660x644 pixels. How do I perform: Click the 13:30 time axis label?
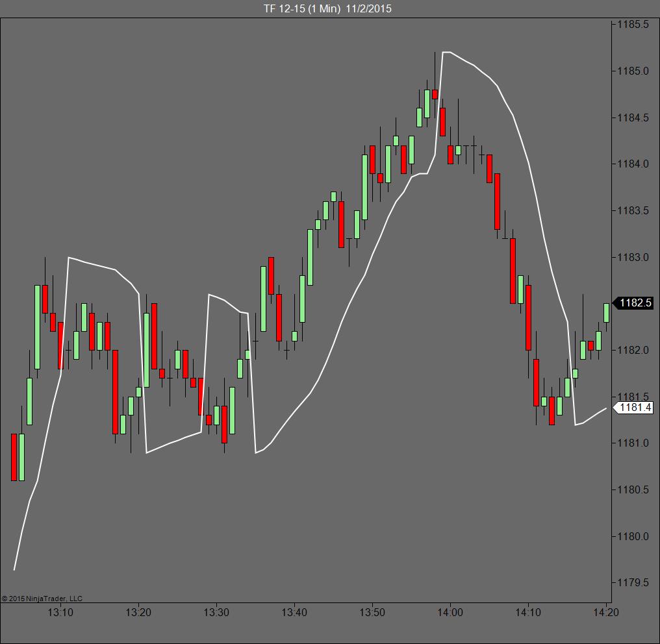[x=216, y=612]
